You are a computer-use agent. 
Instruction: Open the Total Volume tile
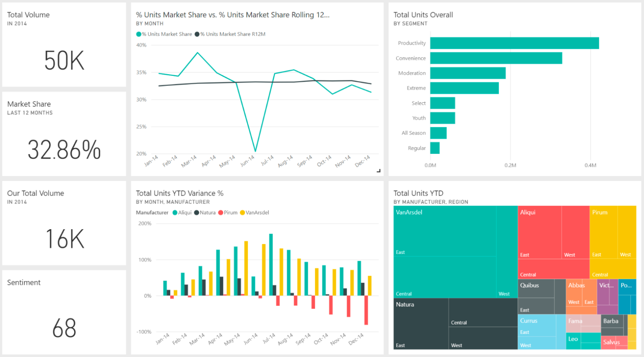(x=64, y=44)
